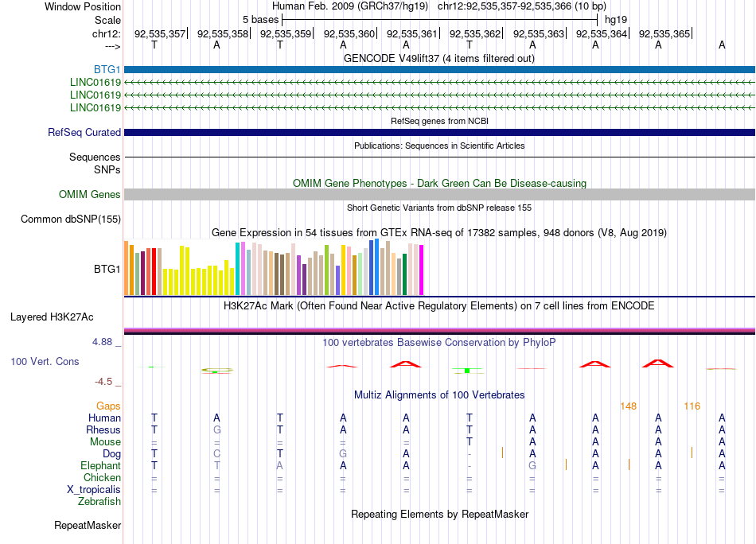Click the Rhesus species label
This screenshot has width=756, height=544.
coord(103,429)
